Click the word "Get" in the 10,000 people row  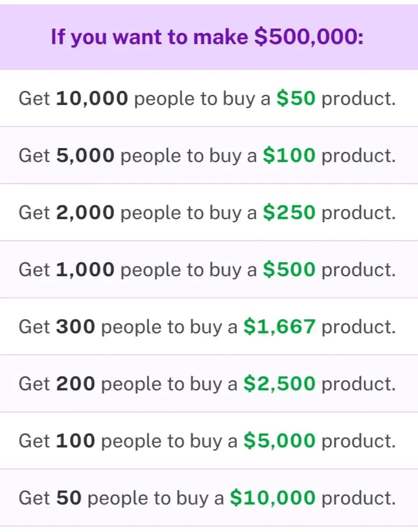(34, 99)
